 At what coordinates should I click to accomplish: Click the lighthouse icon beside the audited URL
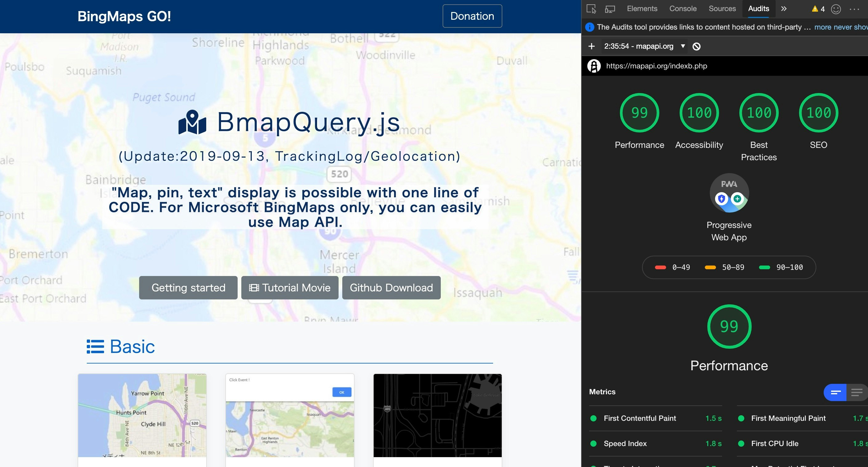point(594,66)
